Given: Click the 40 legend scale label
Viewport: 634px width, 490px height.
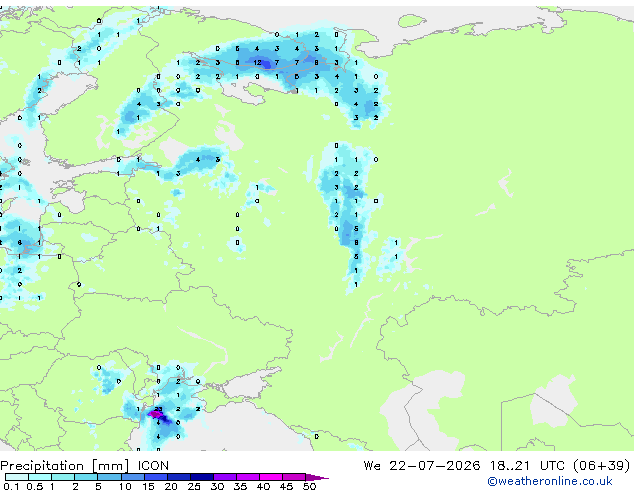Looking at the screenshot, I should [x=263, y=486].
